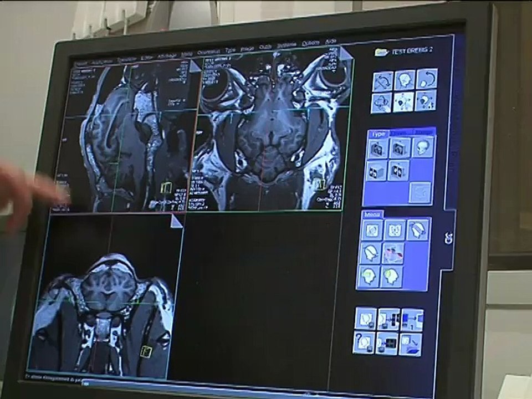Expand dog-ear corner of the sagittal viewport
Viewport: 532px width, 399px height.
point(196,65)
